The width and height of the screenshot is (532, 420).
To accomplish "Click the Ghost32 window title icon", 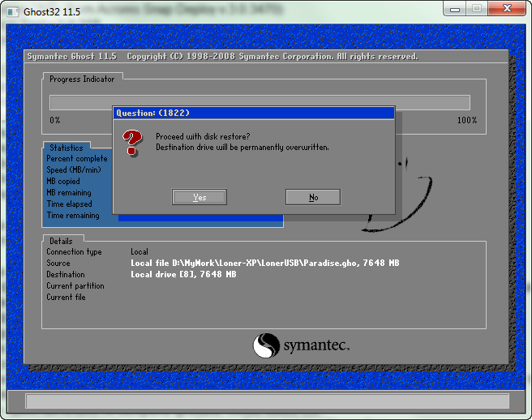I will [x=12, y=11].
